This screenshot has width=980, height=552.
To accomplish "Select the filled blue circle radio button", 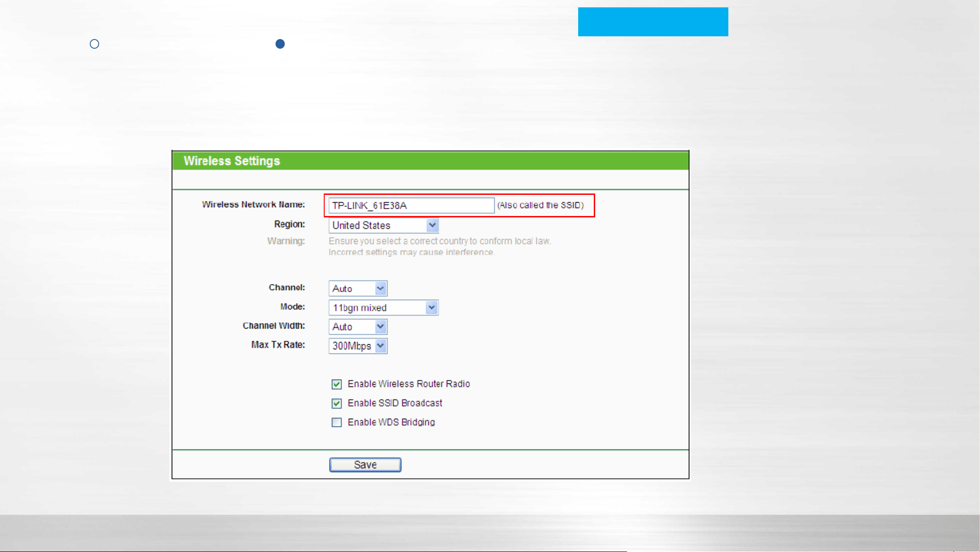I will (x=280, y=44).
